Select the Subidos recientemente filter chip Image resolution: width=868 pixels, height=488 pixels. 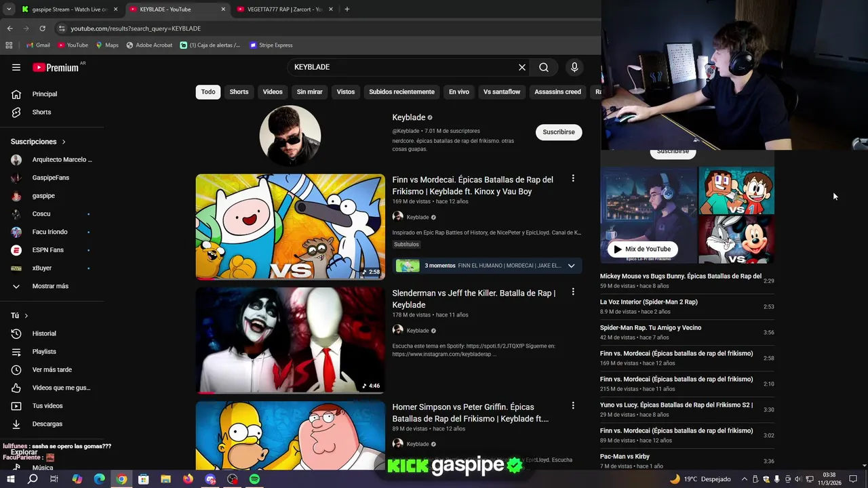(x=401, y=91)
